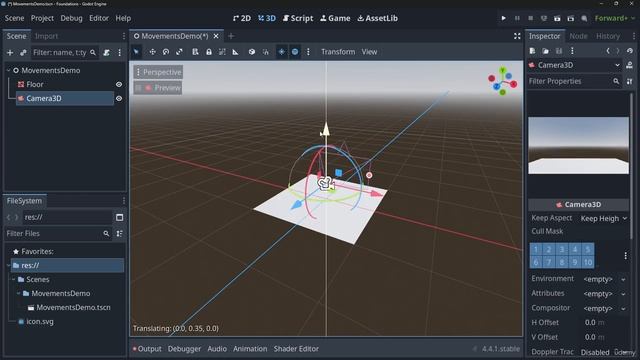Click the Add Child Node plus icon
Image resolution: width=640 pixels, height=360 pixels.
(x=10, y=53)
